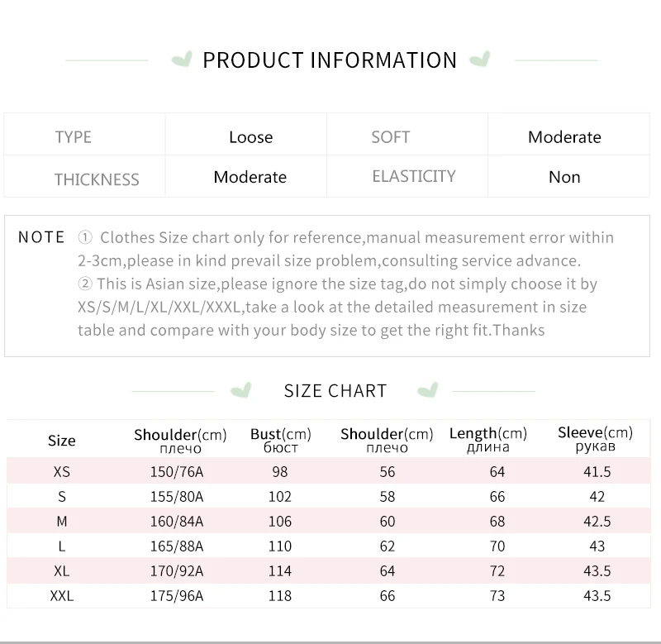Click the green heart right of SIZE CHART

click(427, 390)
